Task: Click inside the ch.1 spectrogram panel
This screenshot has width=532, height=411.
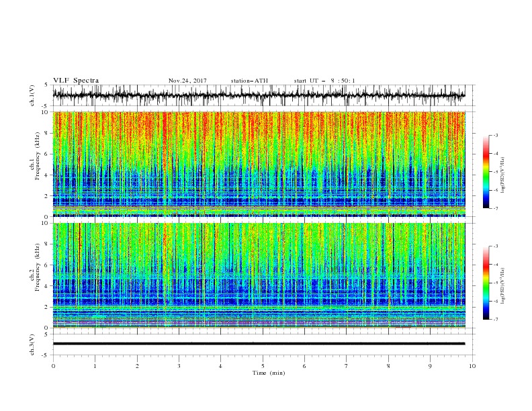Action: coord(259,164)
